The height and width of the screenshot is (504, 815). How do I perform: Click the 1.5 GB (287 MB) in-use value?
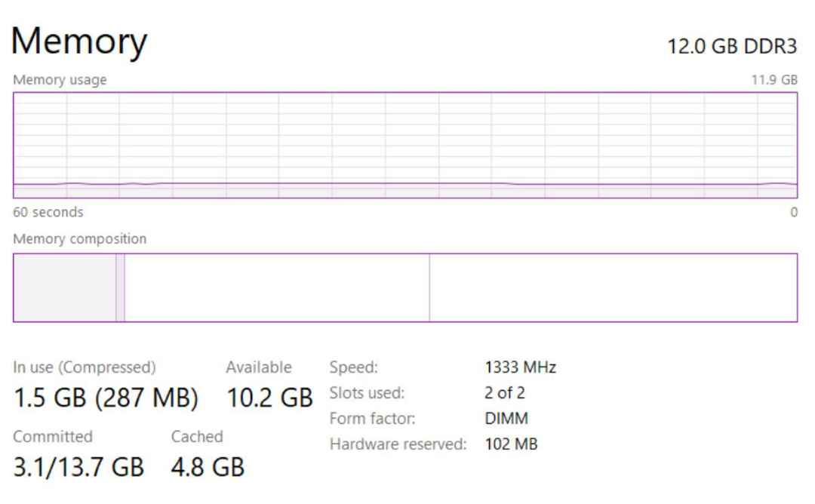pyautogui.click(x=106, y=398)
